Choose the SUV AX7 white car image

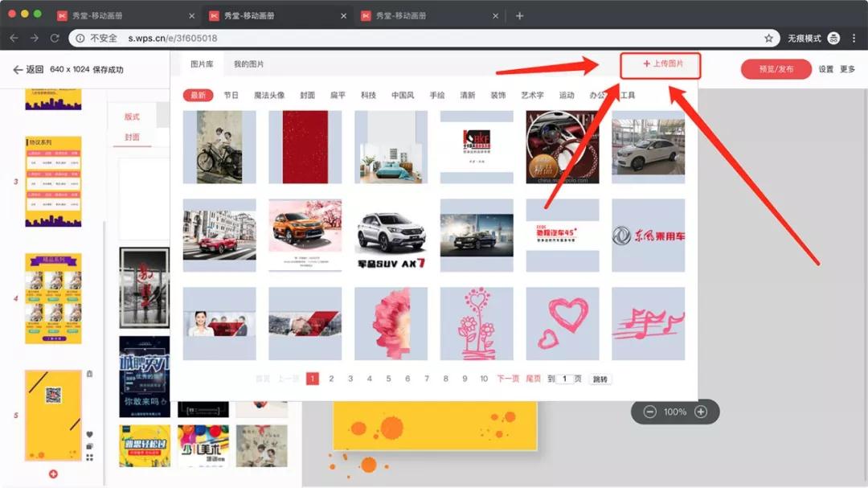click(x=391, y=236)
